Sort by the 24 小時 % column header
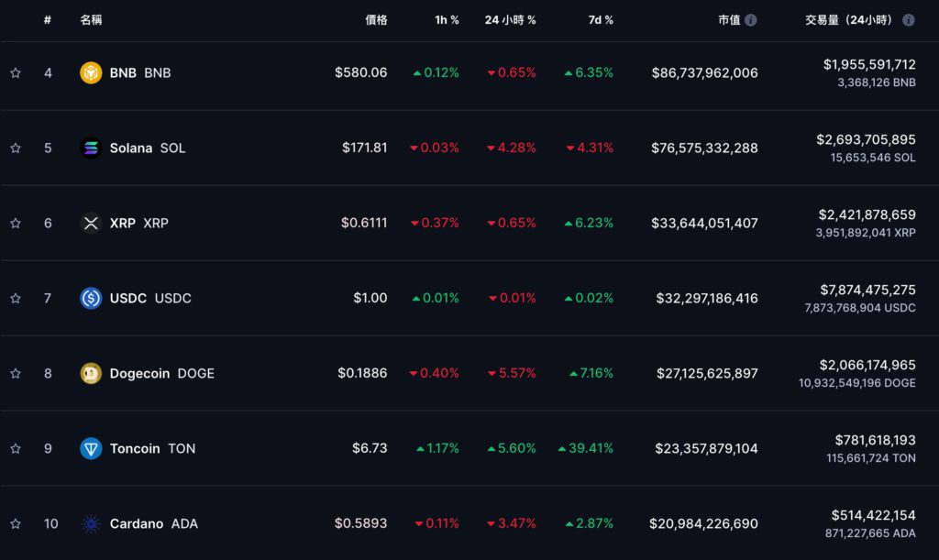 (510, 20)
